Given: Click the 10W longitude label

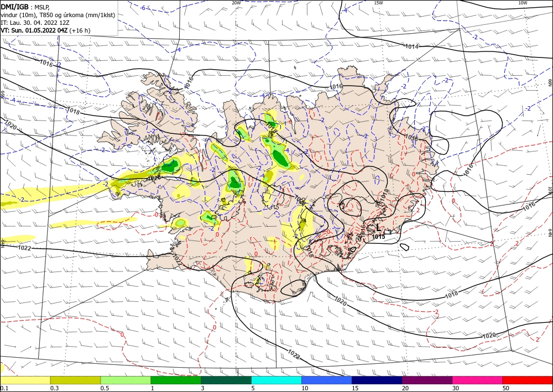Looking at the screenshot, I should coord(523,3).
